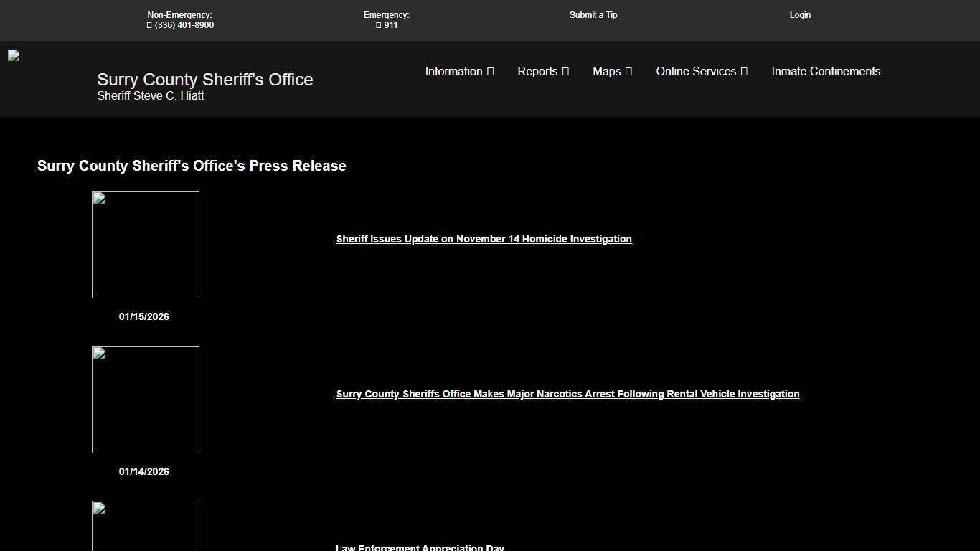Viewport: 980px width, 551px height.
Task: Click the Sheriff Steve C. Hiatt subtitle
Action: 151,96
